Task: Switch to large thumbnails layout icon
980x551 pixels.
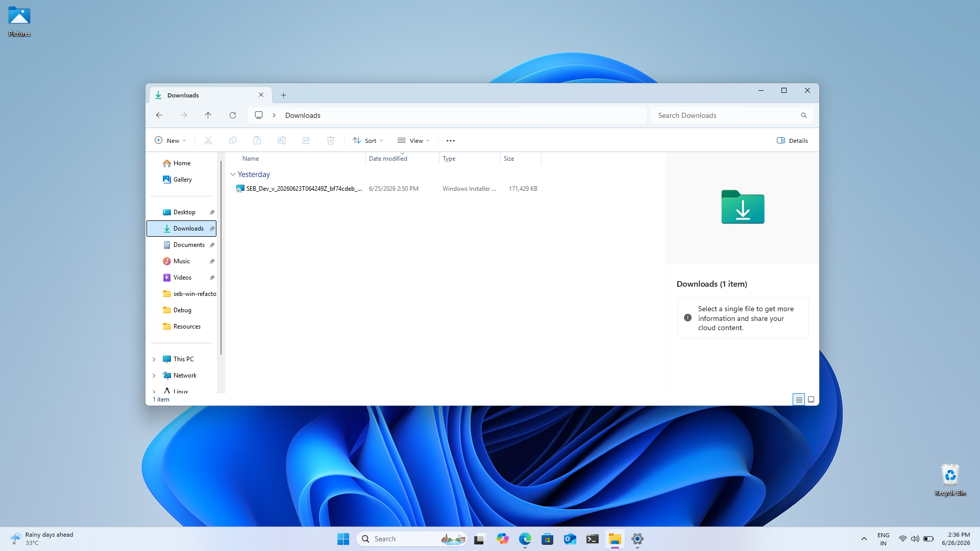Action: click(811, 399)
